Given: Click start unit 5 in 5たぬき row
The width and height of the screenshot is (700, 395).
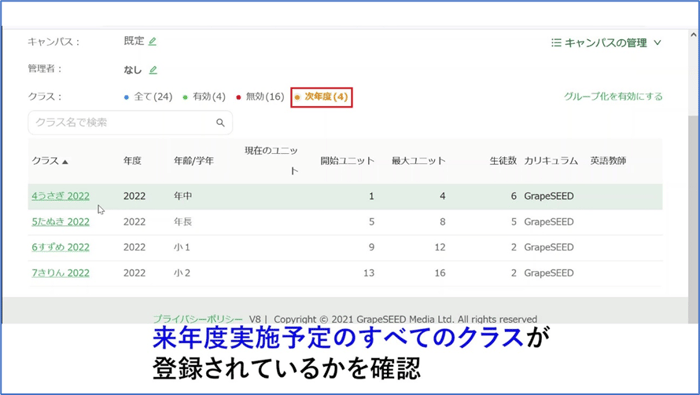Looking at the screenshot, I should click(x=371, y=222).
